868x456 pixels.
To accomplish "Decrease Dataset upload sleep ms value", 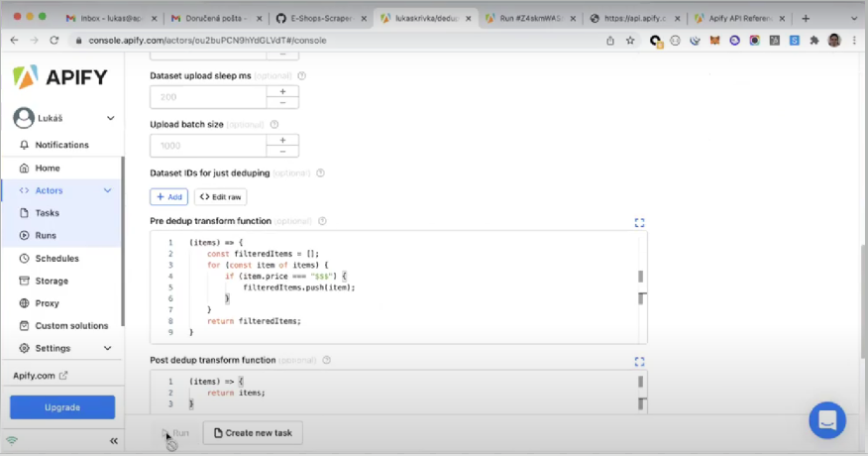I will pos(282,103).
